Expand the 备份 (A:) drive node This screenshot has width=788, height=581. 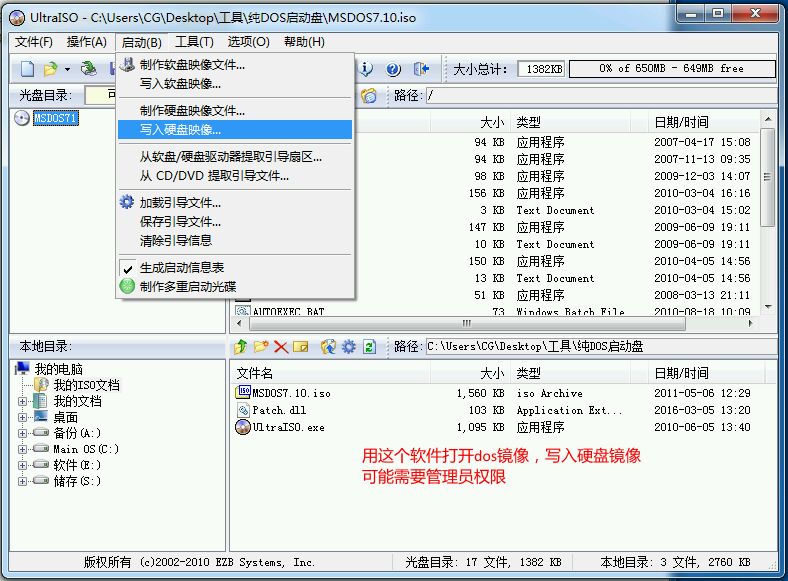pyautogui.click(x=22, y=433)
